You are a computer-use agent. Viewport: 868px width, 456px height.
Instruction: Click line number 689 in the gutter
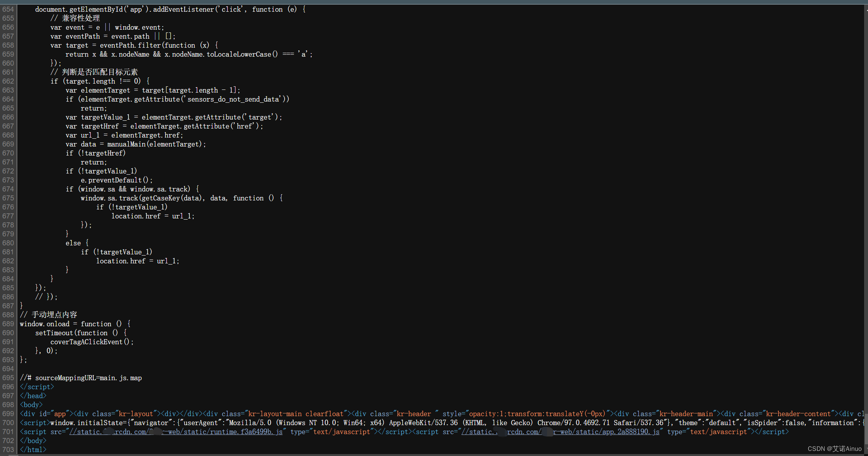(x=8, y=324)
